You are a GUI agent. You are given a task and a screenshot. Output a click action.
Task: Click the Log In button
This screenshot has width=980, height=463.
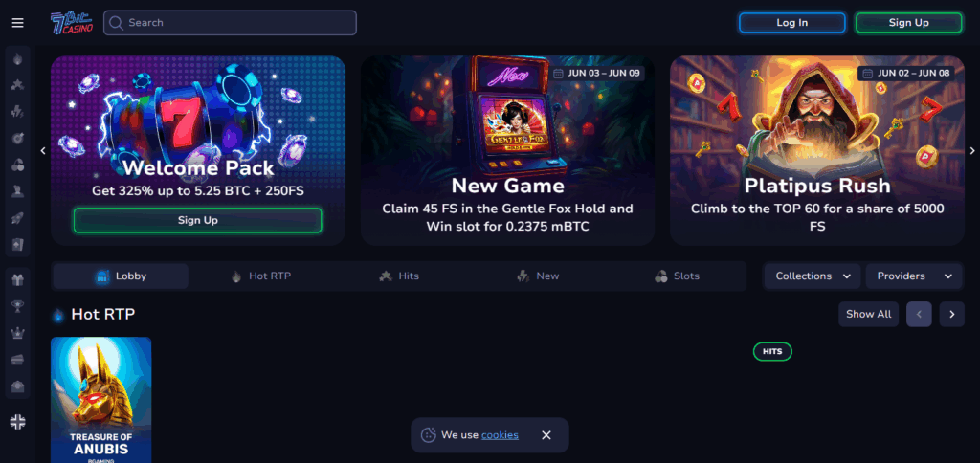click(791, 23)
